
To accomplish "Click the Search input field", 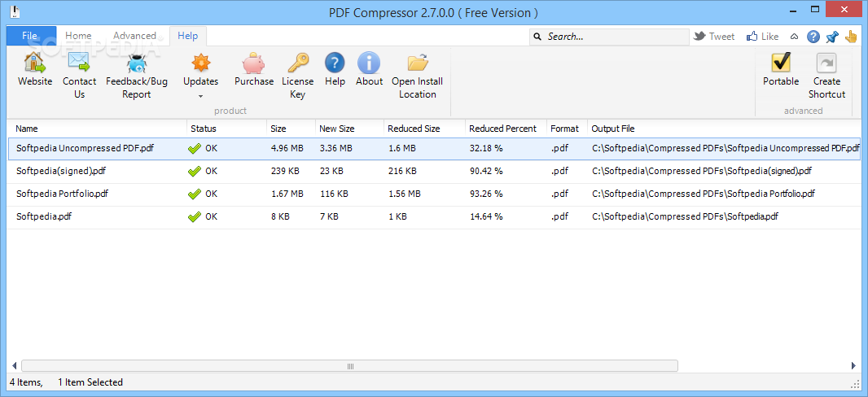I will coord(609,37).
